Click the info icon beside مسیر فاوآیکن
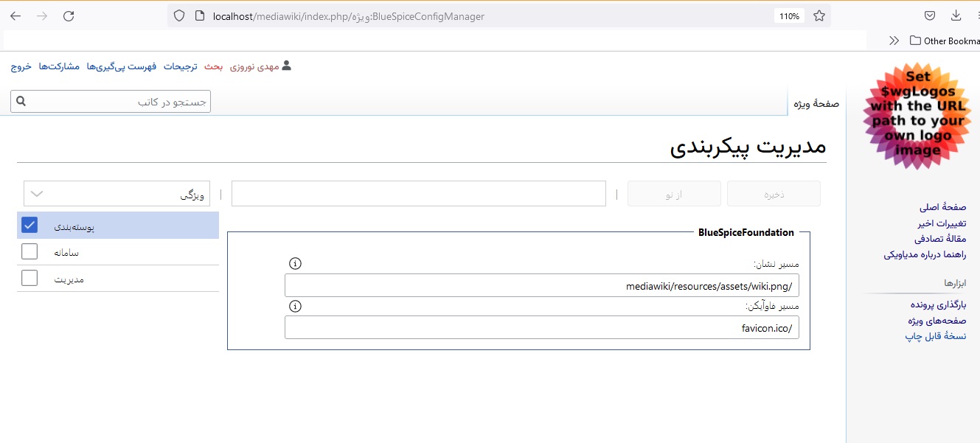Image resolution: width=980 pixels, height=443 pixels. (296, 306)
